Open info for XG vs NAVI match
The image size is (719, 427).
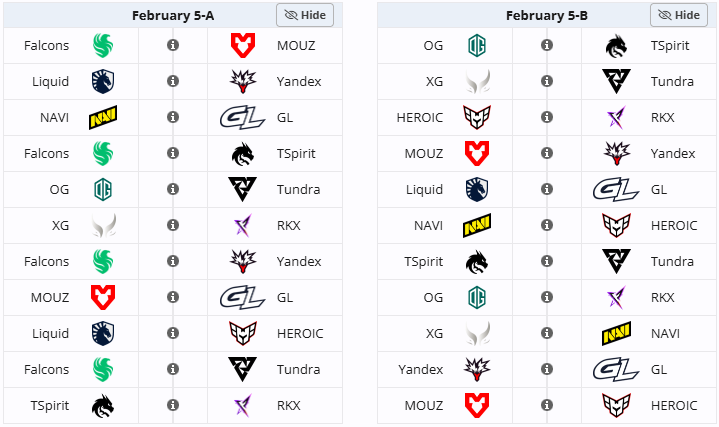coord(546,333)
